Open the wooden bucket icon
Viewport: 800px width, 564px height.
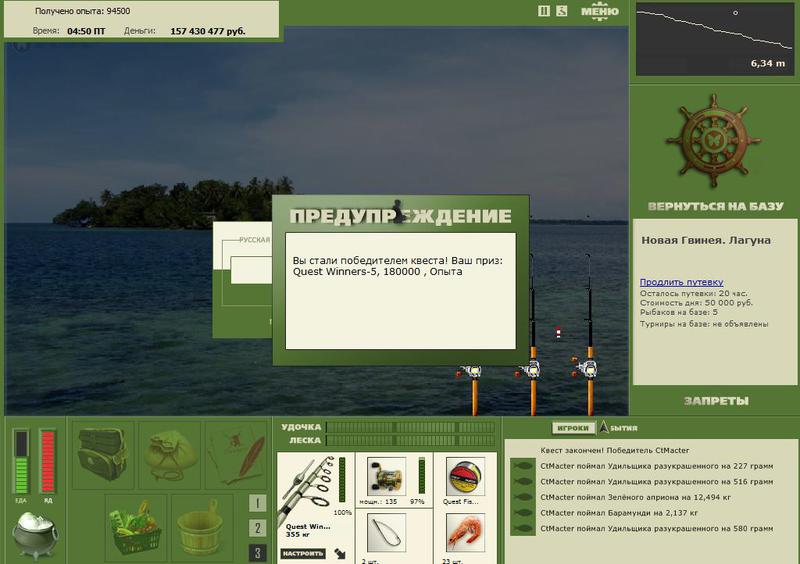(x=202, y=528)
